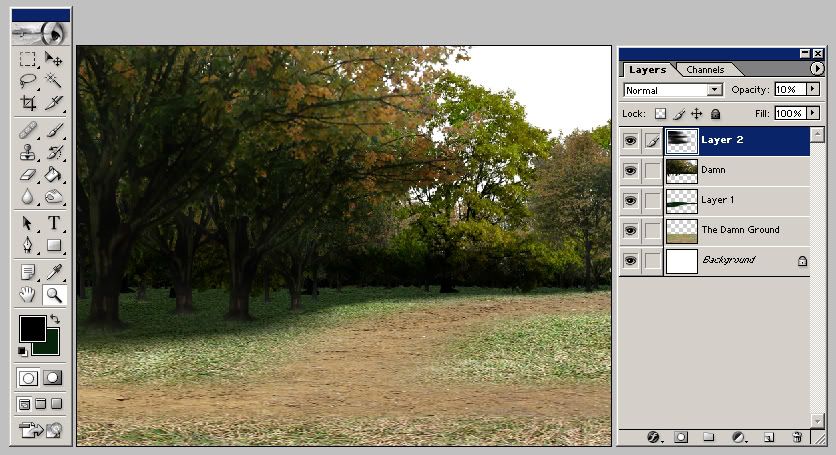This screenshot has width=836, height=455.
Task: Switch to the Channels tab
Action: tap(705, 70)
